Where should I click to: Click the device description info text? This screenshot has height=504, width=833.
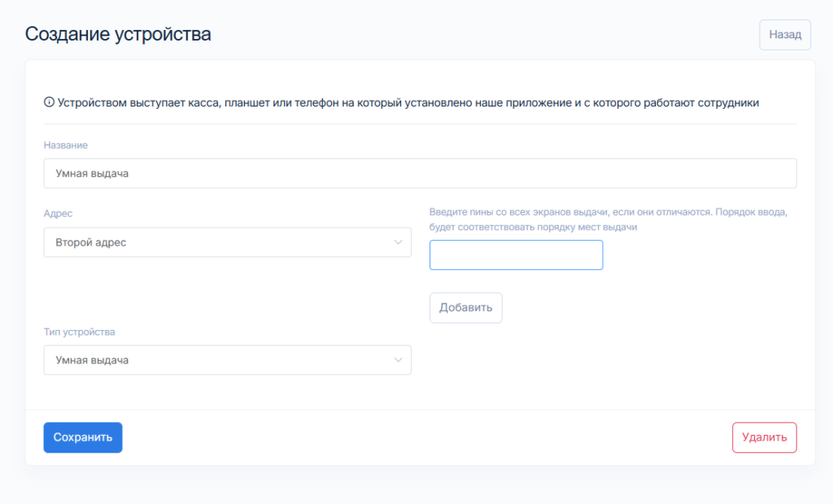pyautogui.click(x=408, y=102)
